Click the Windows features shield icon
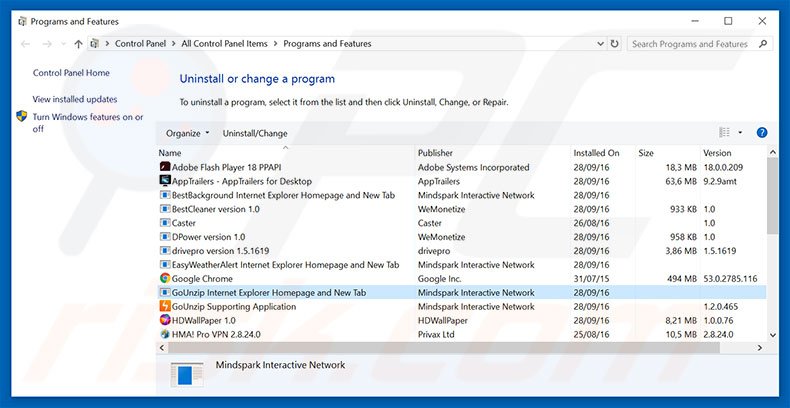 [22, 116]
